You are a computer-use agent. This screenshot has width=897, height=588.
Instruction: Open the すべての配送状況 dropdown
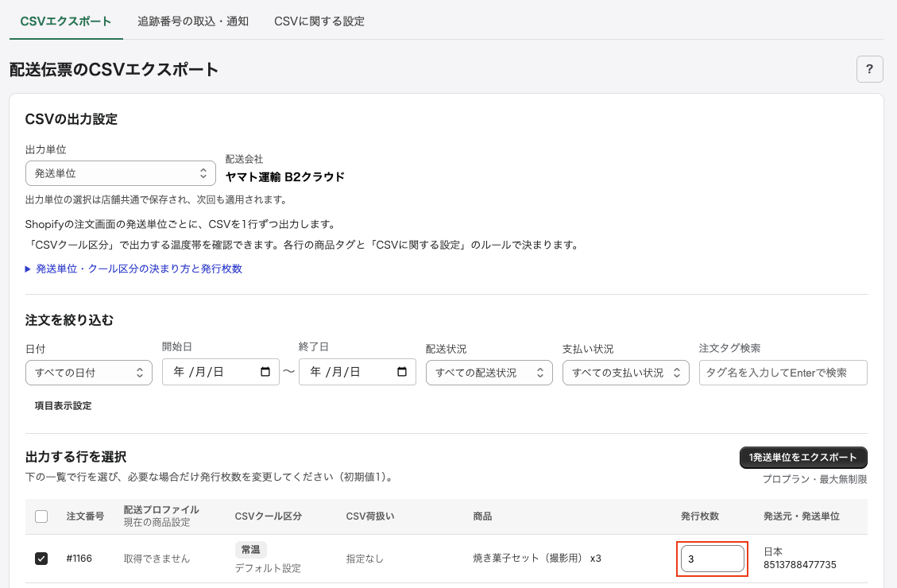pos(489,373)
